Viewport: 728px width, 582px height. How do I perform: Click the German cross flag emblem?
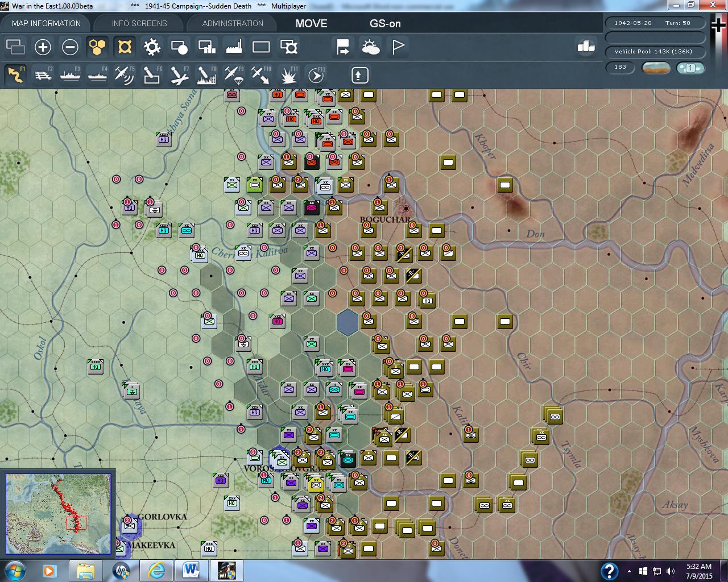pyautogui.click(x=718, y=26)
